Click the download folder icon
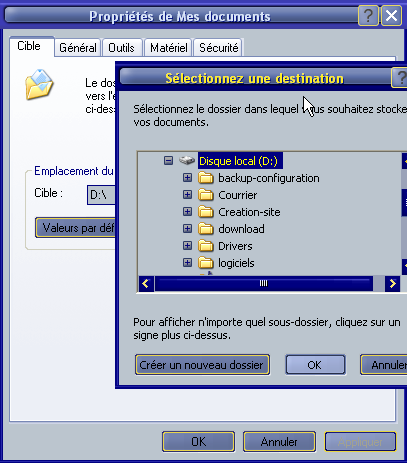The height and width of the screenshot is (463, 407). tap(206, 229)
